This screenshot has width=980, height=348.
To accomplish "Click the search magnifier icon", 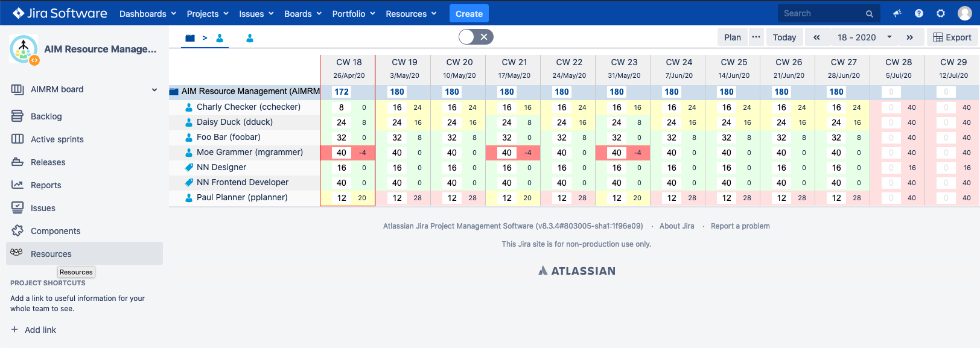I will tap(870, 14).
